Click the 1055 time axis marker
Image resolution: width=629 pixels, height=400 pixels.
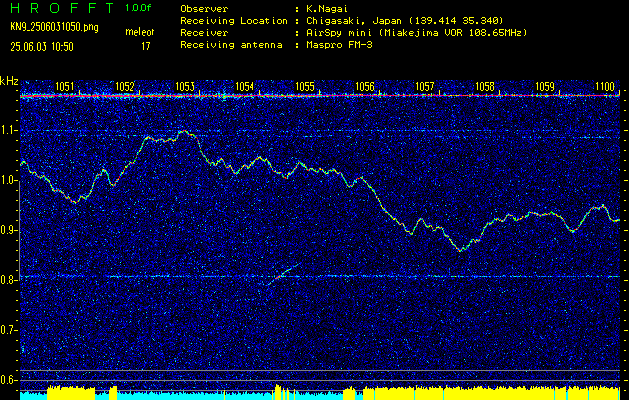304,86
